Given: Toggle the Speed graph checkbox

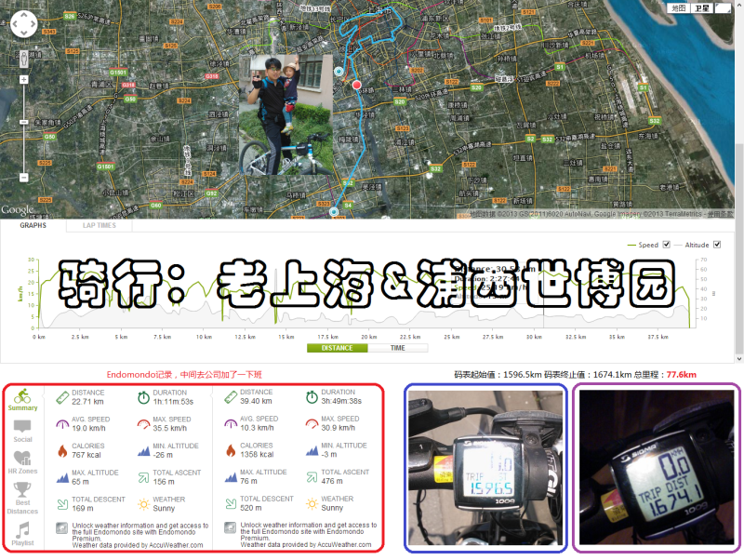Looking at the screenshot, I should point(668,245).
